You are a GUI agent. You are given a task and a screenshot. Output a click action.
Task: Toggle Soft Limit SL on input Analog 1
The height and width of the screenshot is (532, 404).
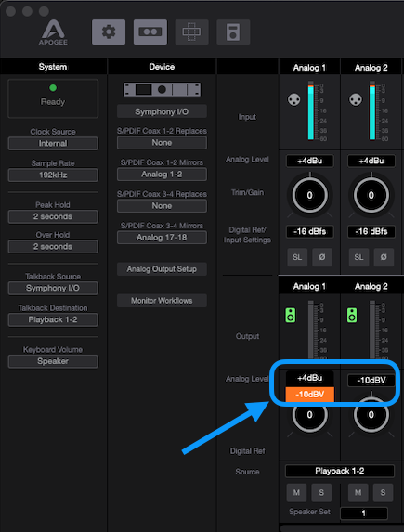(x=297, y=257)
